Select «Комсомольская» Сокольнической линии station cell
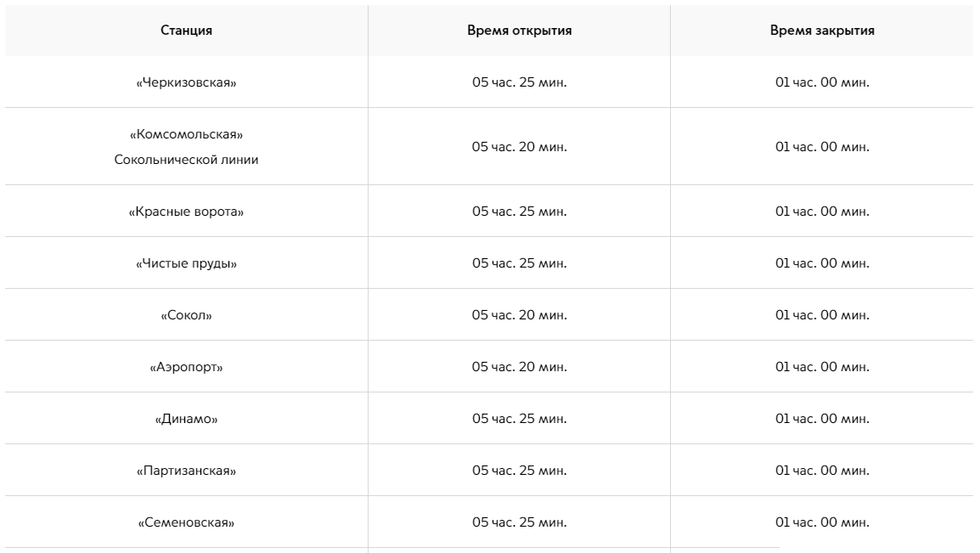The height and width of the screenshot is (553, 980). pyautogui.click(x=186, y=147)
